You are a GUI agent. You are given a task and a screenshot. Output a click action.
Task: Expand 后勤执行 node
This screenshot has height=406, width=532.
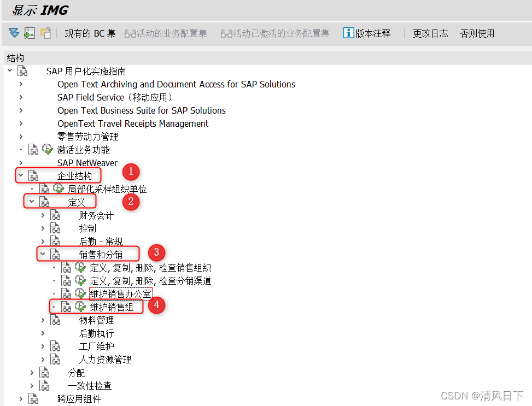pyautogui.click(x=43, y=333)
